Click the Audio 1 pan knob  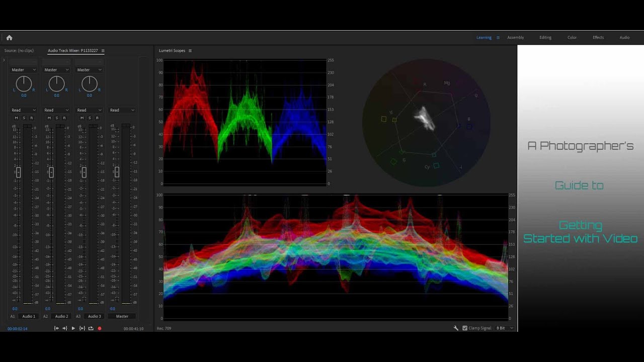24,84
